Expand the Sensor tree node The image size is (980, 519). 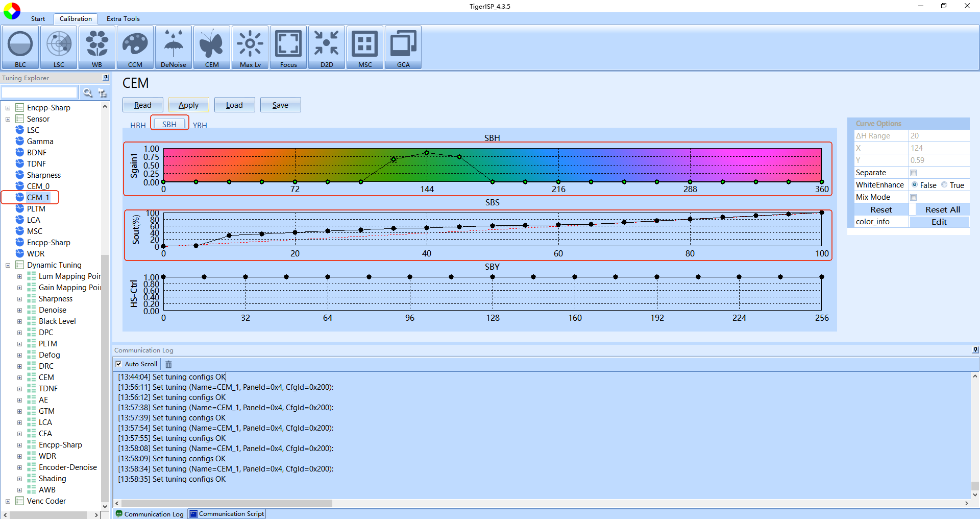8,119
